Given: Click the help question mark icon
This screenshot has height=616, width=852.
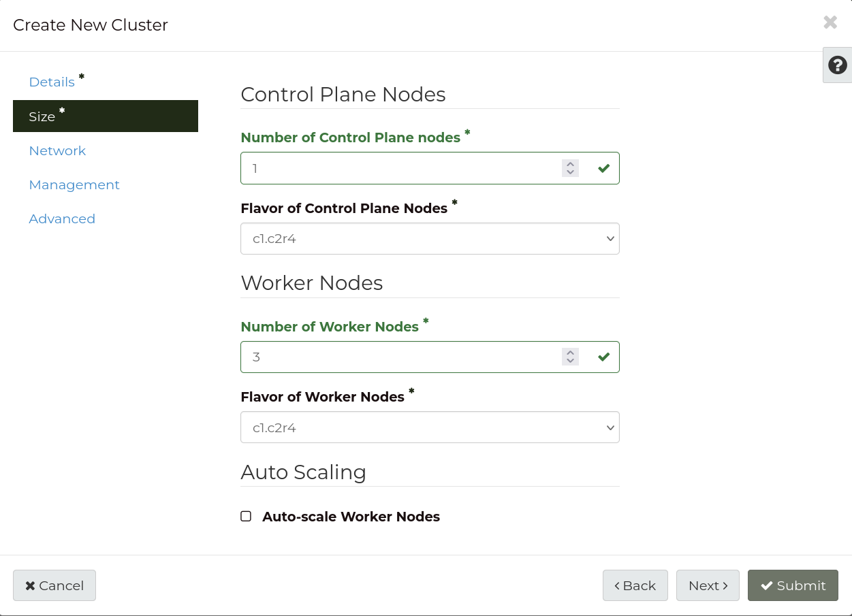Looking at the screenshot, I should 837,65.
